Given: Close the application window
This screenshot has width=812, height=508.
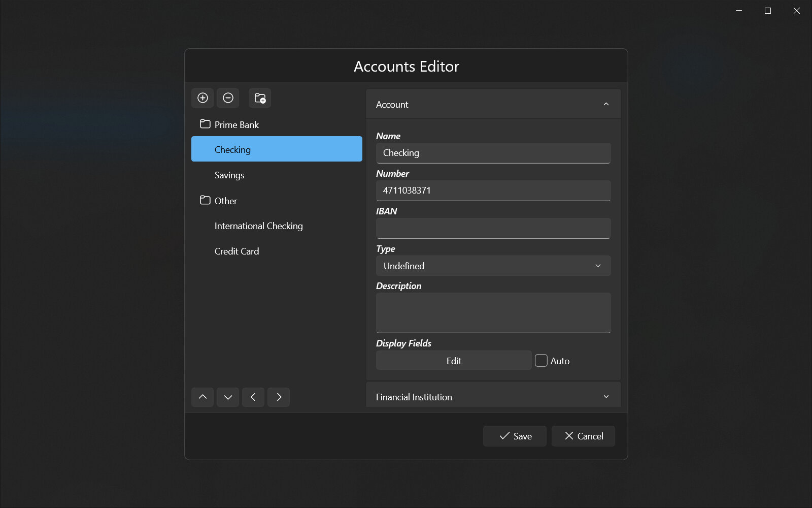Looking at the screenshot, I should click(x=797, y=11).
